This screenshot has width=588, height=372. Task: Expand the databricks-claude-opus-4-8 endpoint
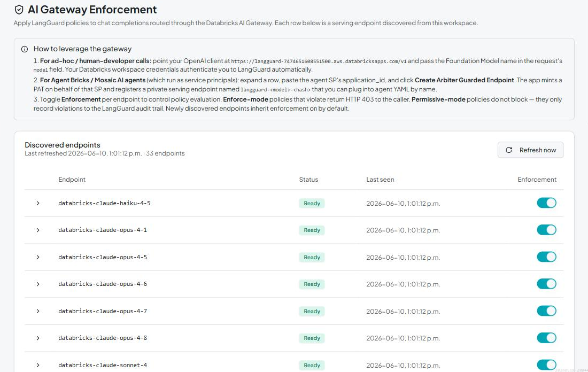tap(38, 338)
